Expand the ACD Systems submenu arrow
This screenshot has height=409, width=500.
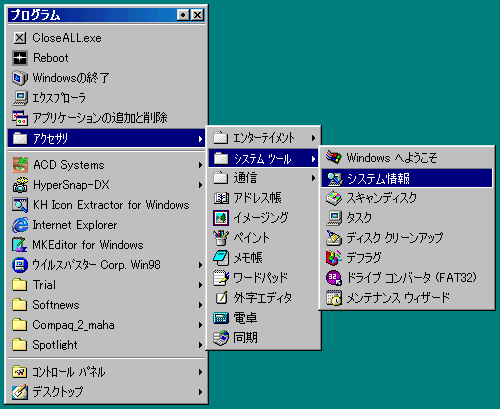[x=200, y=165]
